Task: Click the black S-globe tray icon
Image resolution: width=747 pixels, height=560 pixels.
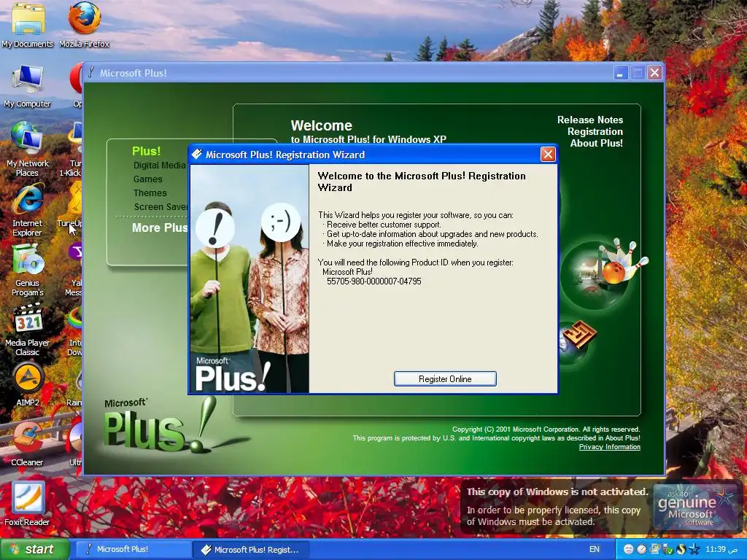Action: click(681, 550)
